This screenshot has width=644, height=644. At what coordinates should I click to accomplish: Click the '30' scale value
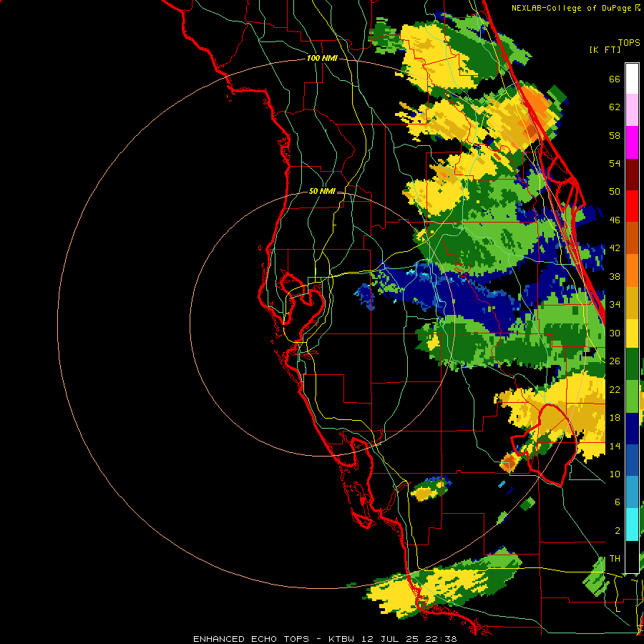(615, 333)
